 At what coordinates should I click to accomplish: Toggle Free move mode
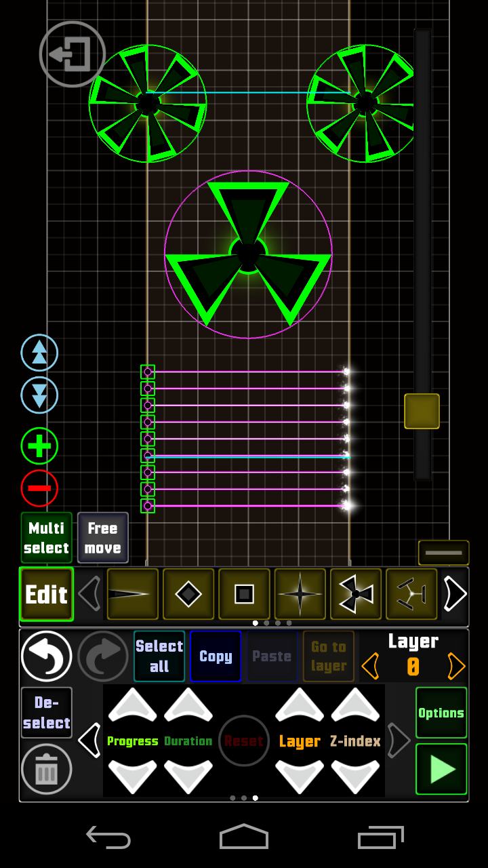[x=102, y=538]
